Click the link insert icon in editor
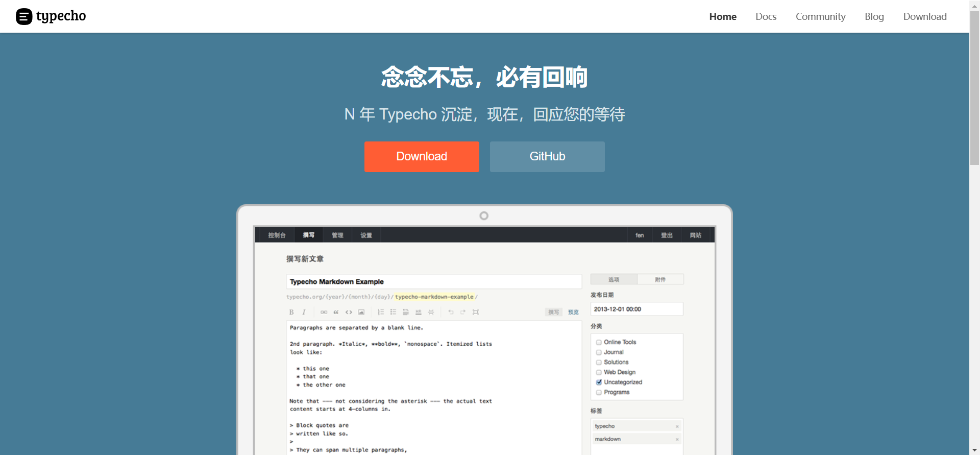The image size is (980, 455). (324, 312)
